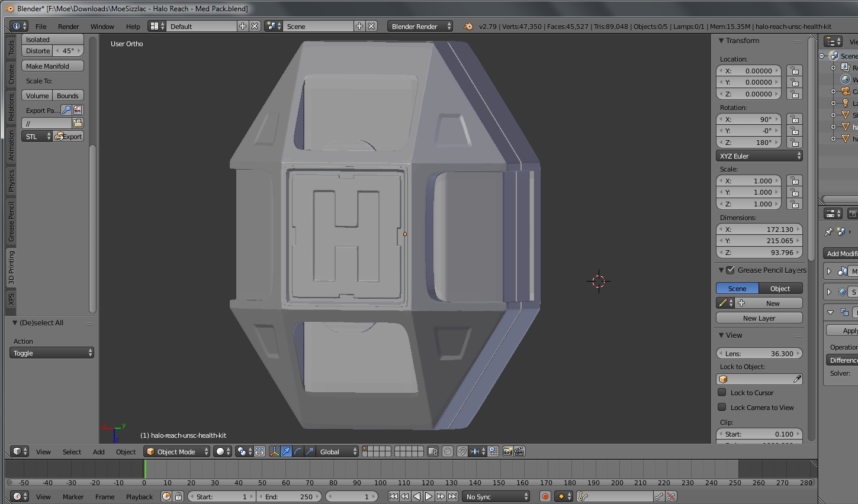Uncheck the Grease Pencil Layers checkbox

[x=731, y=270]
